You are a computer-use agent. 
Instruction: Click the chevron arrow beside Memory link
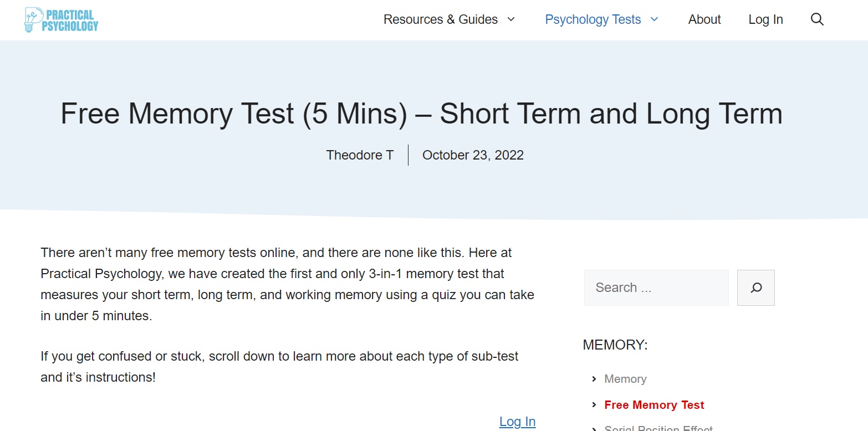tap(593, 379)
